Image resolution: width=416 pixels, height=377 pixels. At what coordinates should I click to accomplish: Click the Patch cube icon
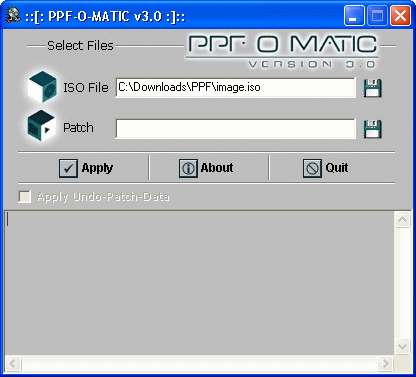[41, 126]
